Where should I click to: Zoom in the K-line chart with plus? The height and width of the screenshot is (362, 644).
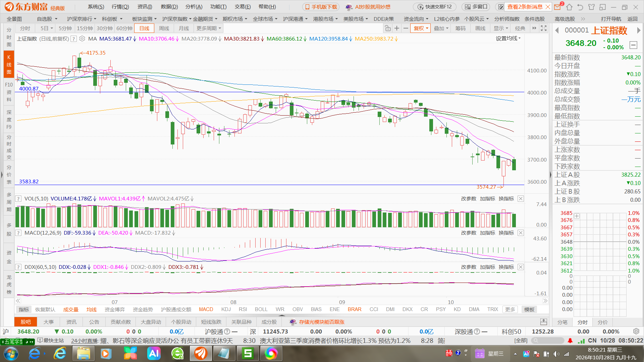[396, 28]
